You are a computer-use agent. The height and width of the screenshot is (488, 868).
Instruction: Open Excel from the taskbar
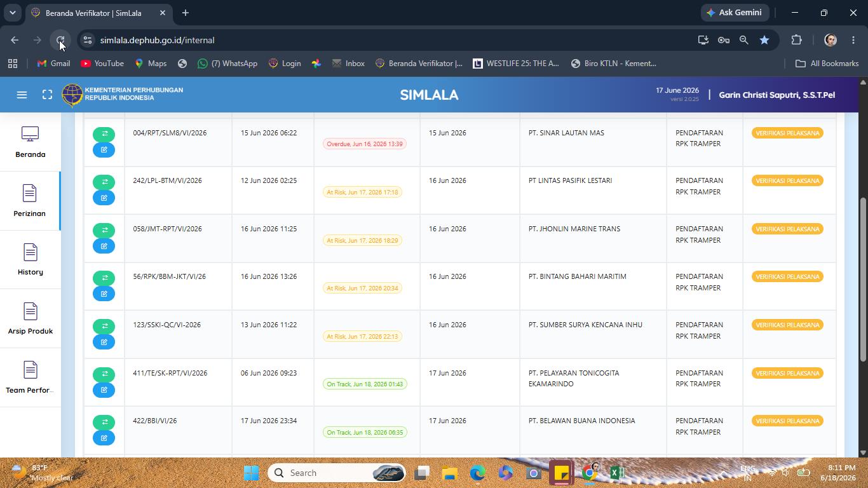(617, 473)
